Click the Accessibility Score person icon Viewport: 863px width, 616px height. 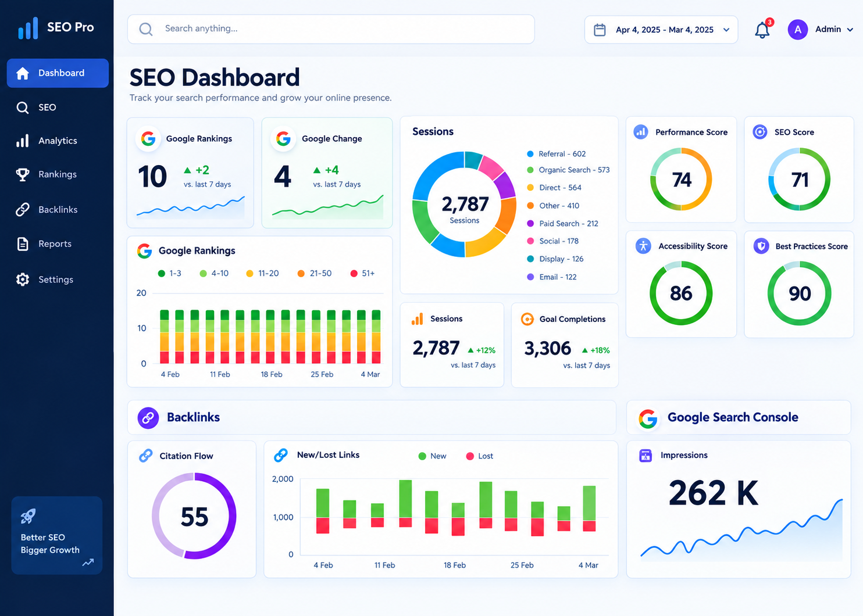tap(643, 246)
